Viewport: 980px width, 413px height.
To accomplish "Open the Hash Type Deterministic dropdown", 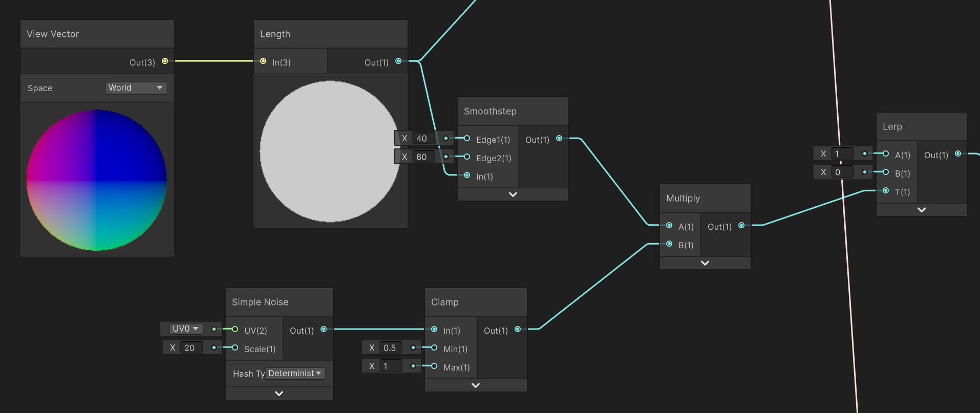I will coord(295,374).
